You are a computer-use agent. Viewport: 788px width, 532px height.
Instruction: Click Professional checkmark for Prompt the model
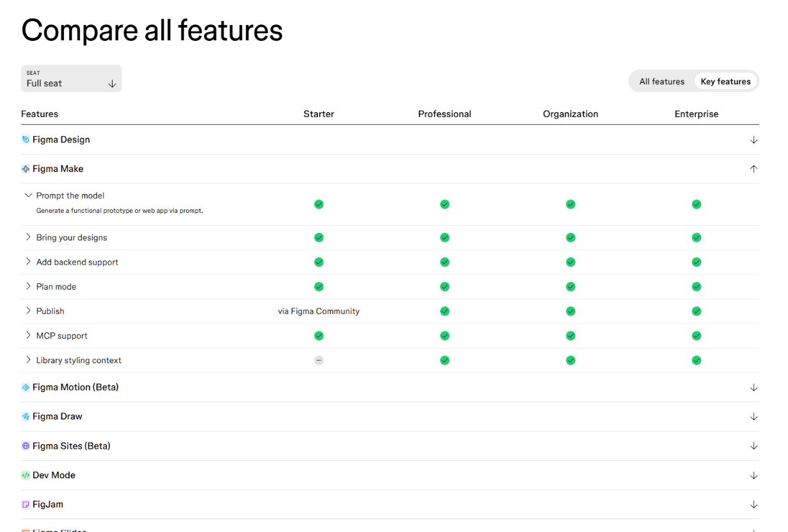tap(445, 204)
